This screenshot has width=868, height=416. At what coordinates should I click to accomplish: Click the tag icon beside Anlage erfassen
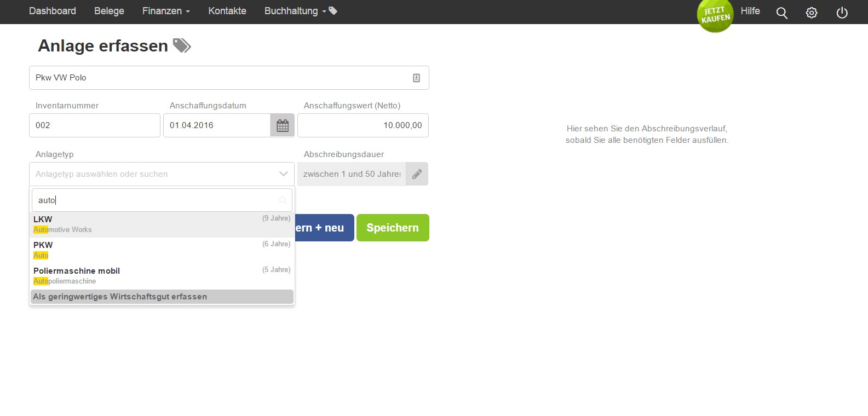pyautogui.click(x=182, y=46)
